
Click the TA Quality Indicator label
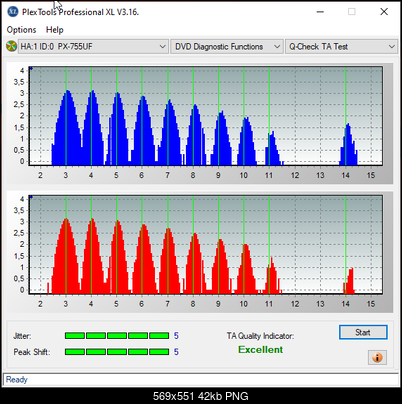(x=260, y=336)
